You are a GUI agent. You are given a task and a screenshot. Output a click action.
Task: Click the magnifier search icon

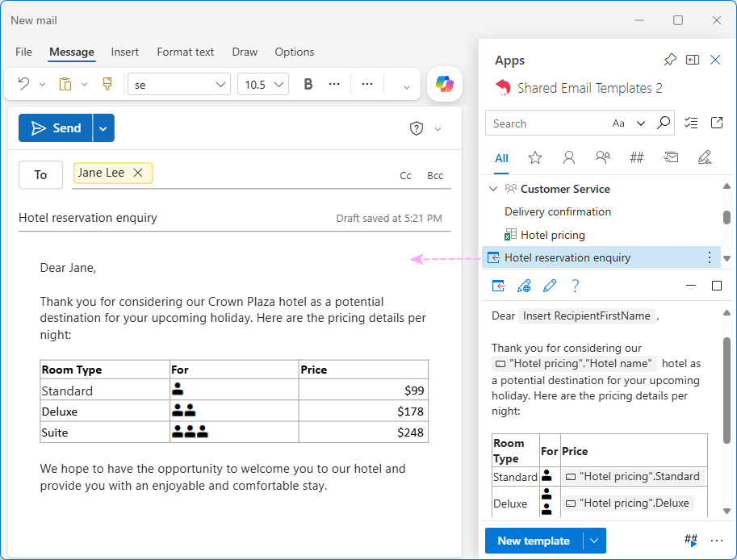pyautogui.click(x=664, y=123)
